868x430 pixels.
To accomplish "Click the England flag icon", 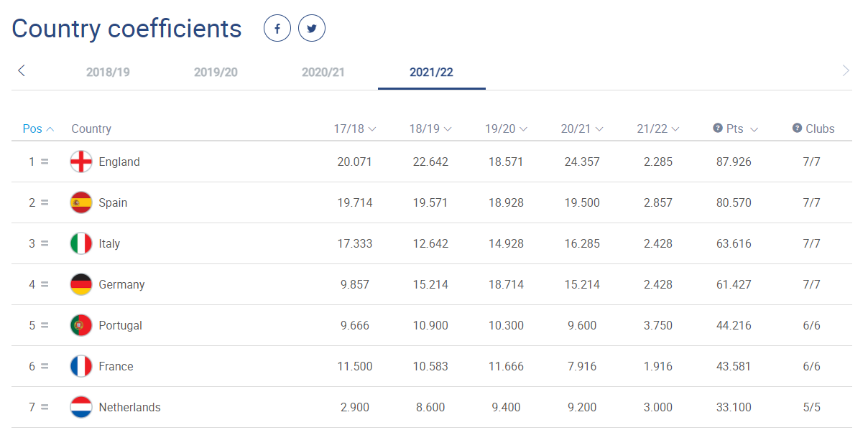I will [81, 162].
